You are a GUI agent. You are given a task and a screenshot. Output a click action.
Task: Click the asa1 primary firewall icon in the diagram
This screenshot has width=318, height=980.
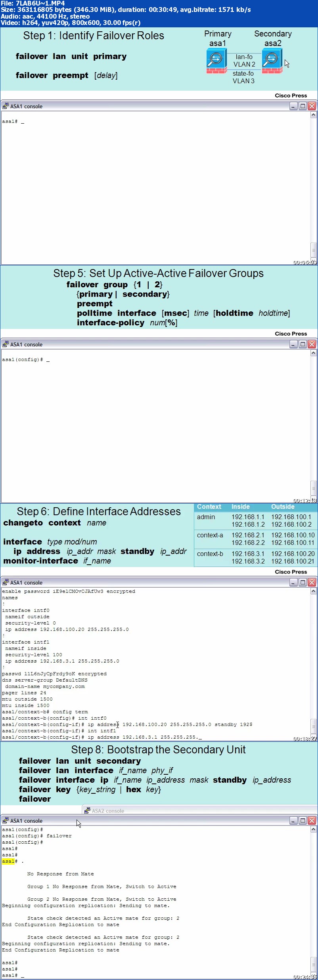click(216, 61)
